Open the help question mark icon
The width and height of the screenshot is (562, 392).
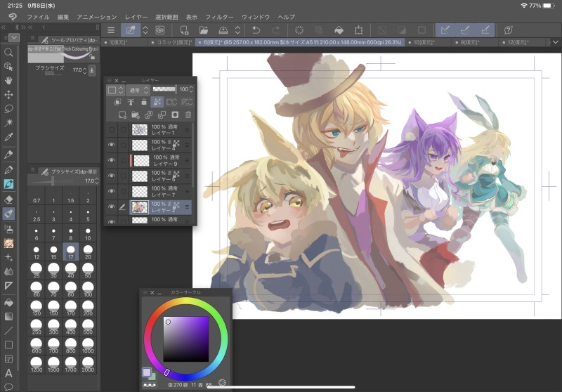508,30
